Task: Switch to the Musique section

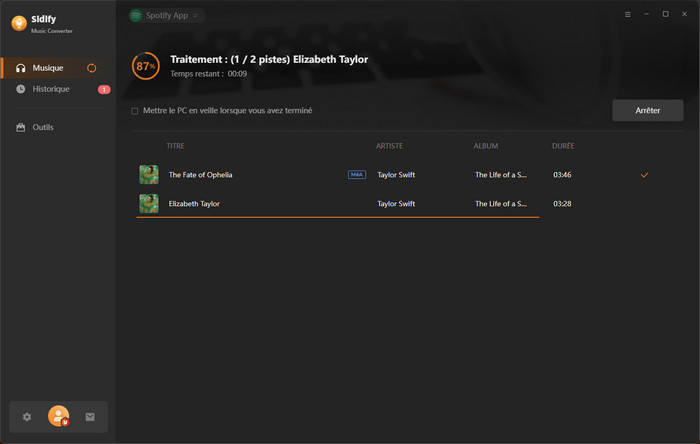Action: (x=48, y=68)
